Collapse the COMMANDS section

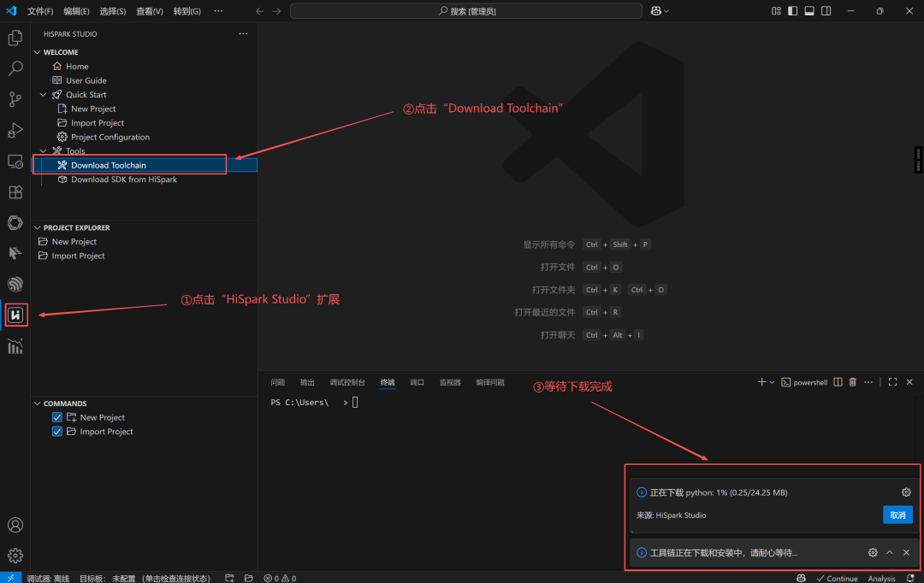tap(38, 403)
